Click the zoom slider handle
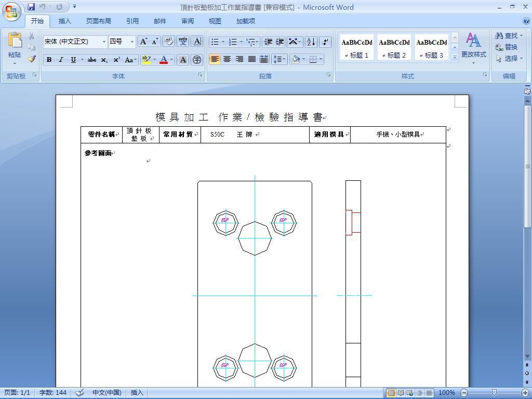 tap(494, 393)
